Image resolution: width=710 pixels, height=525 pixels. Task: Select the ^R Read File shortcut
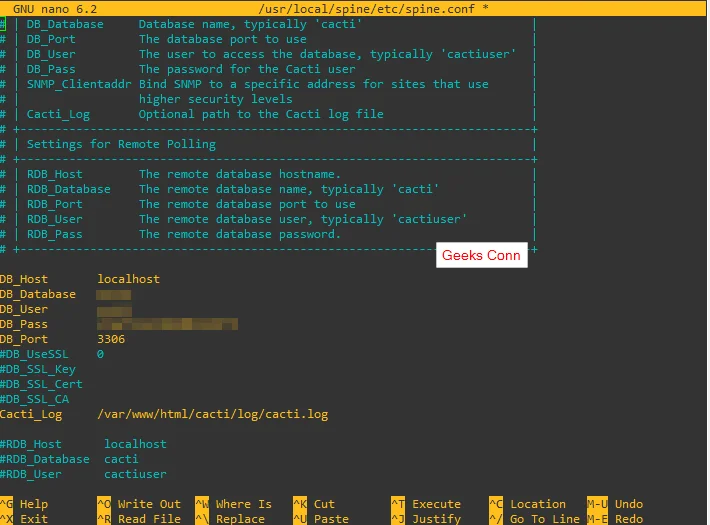click(139, 519)
